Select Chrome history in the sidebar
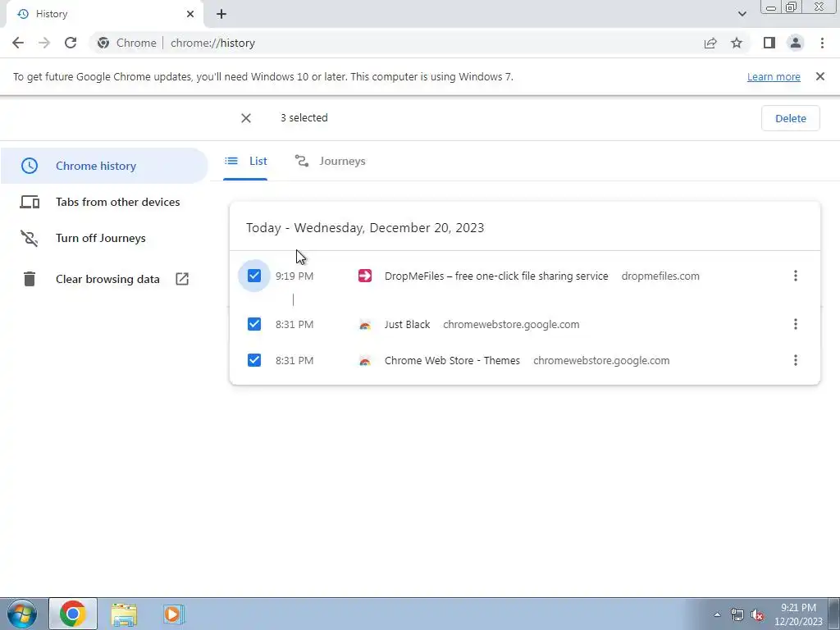Screen dimensions: 840x630 click(104, 166)
